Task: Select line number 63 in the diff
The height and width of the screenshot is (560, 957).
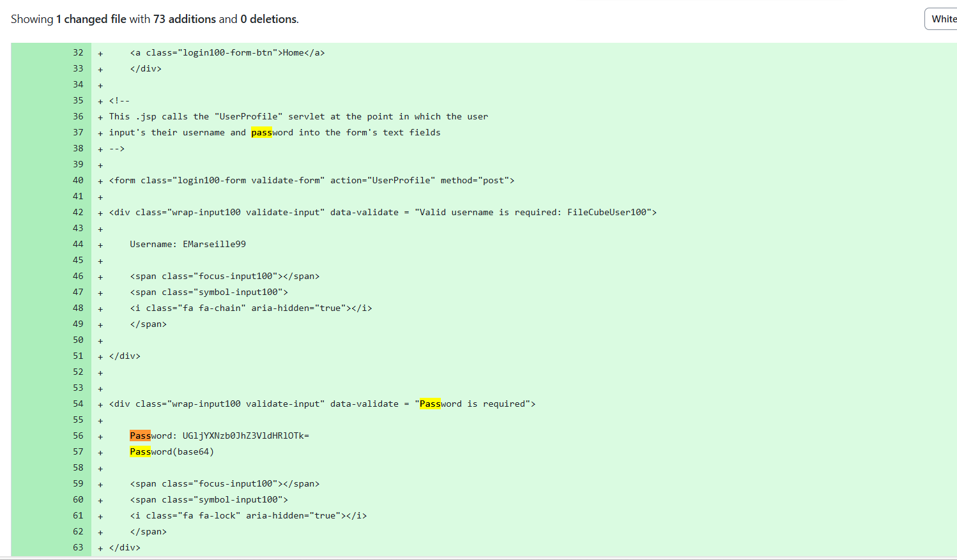Action: coord(78,547)
